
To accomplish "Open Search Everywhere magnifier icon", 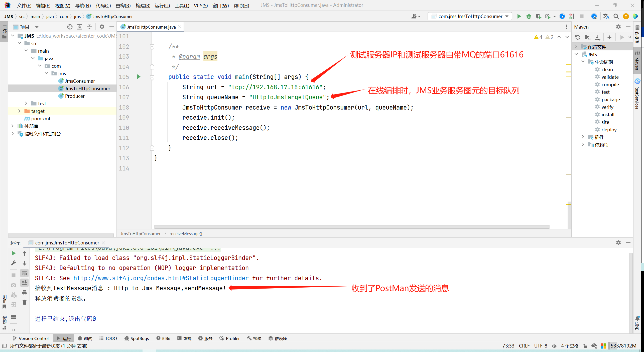I will [x=616, y=17].
